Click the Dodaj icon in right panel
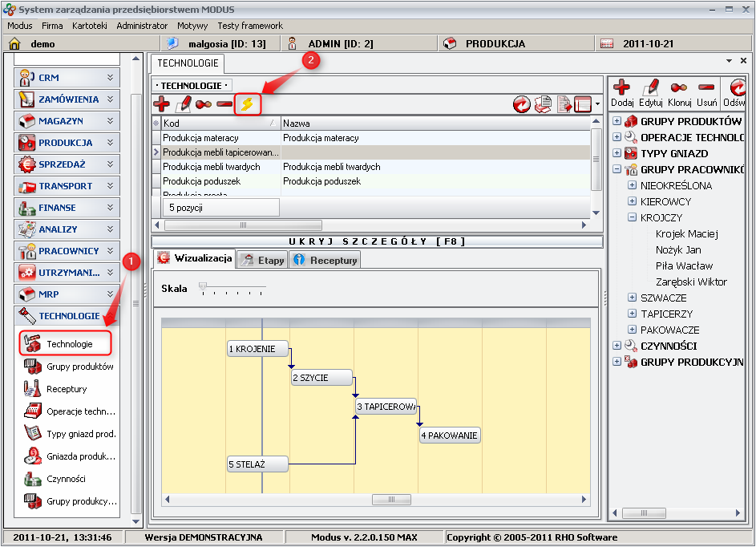 (x=622, y=88)
